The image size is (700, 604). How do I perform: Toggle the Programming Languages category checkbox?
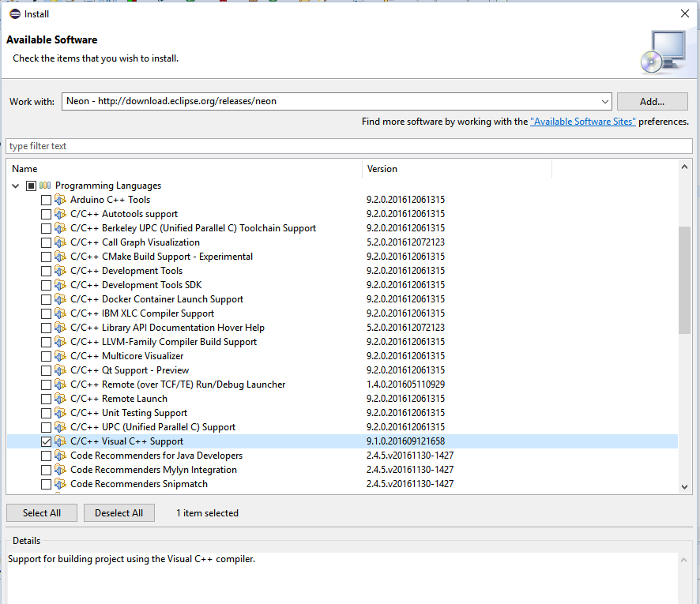31,186
